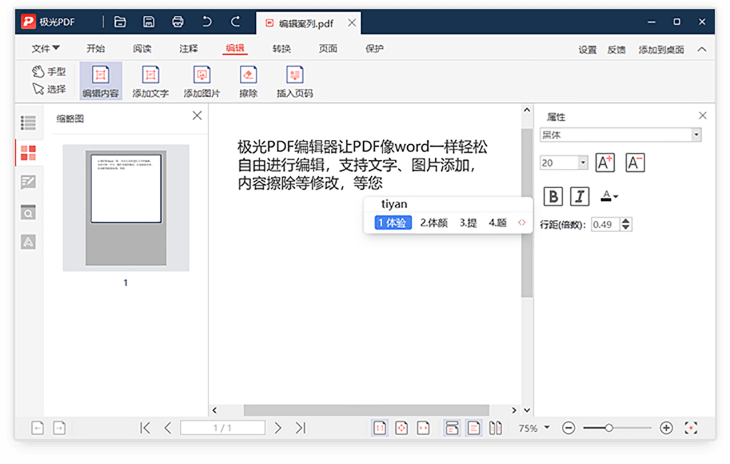This screenshot has width=730, height=464.
Task: Expand the font size 20 dropdown
Action: click(x=583, y=163)
